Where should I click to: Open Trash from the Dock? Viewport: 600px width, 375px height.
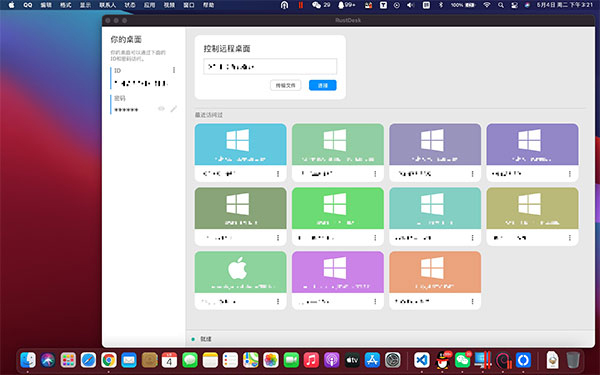coord(573,360)
